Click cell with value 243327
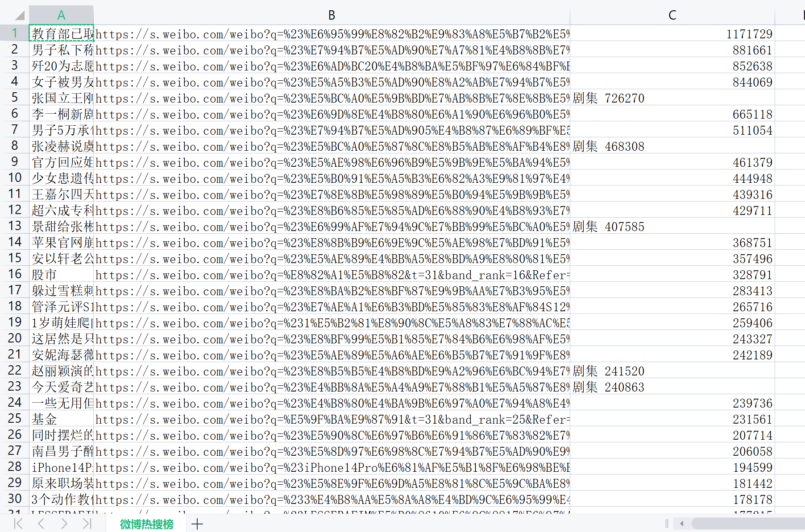The width and height of the screenshot is (805, 532). 672,338
